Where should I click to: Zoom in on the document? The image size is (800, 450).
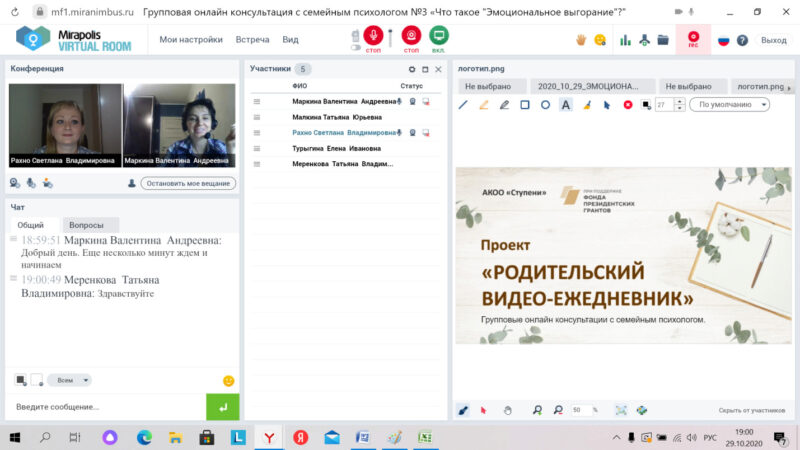(x=537, y=410)
